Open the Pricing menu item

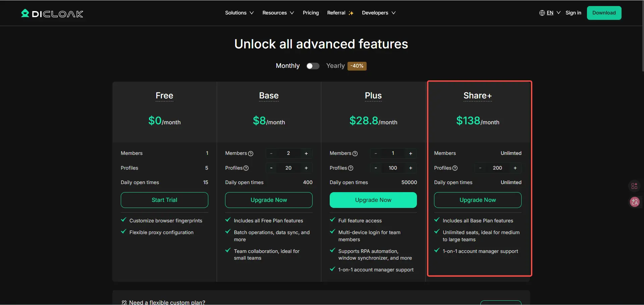(311, 13)
